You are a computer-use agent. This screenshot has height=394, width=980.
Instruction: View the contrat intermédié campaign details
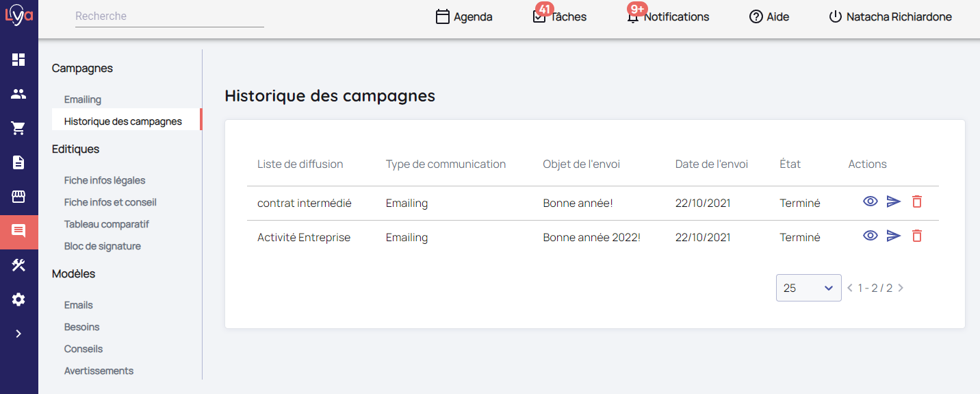(x=871, y=201)
